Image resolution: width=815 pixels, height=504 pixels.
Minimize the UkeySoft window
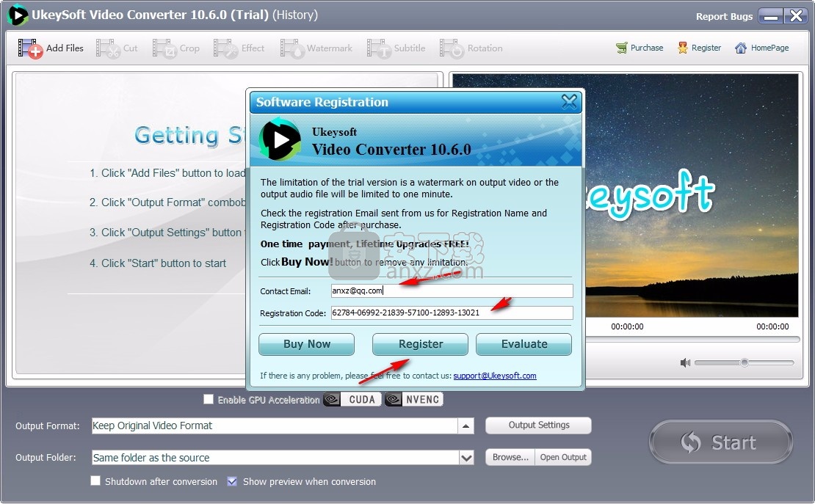pos(771,16)
